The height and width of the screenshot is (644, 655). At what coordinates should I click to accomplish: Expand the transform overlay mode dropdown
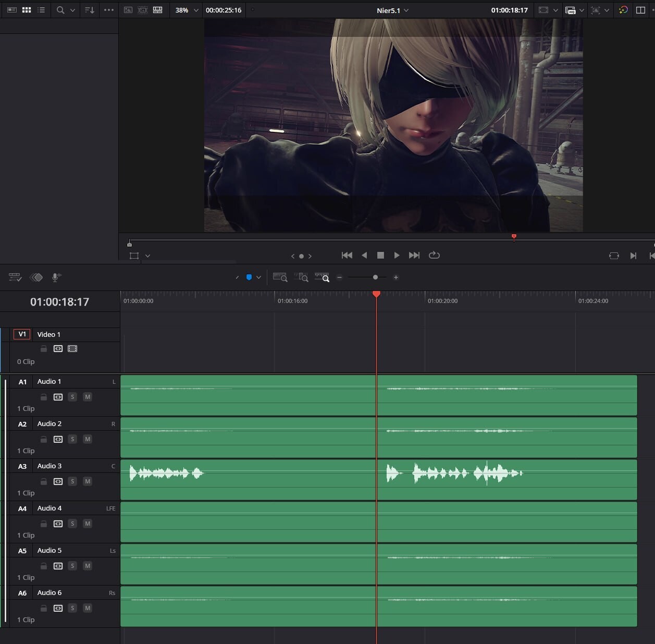coord(147,256)
